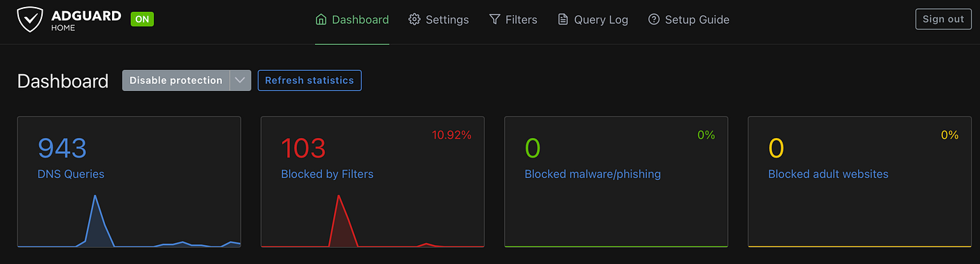Screen dimensions: 980x264
Task: Click the yellow 0 adult websites count
Action: pos(776,148)
